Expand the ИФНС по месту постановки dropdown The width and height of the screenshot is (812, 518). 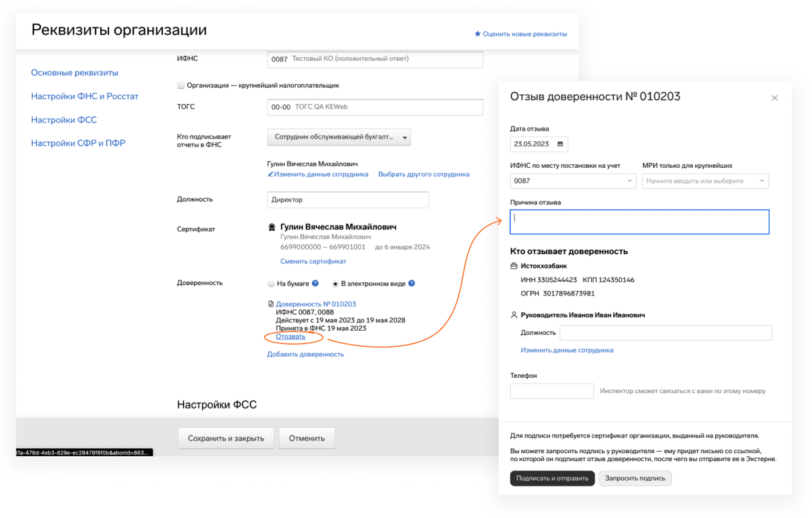tap(573, 181)
